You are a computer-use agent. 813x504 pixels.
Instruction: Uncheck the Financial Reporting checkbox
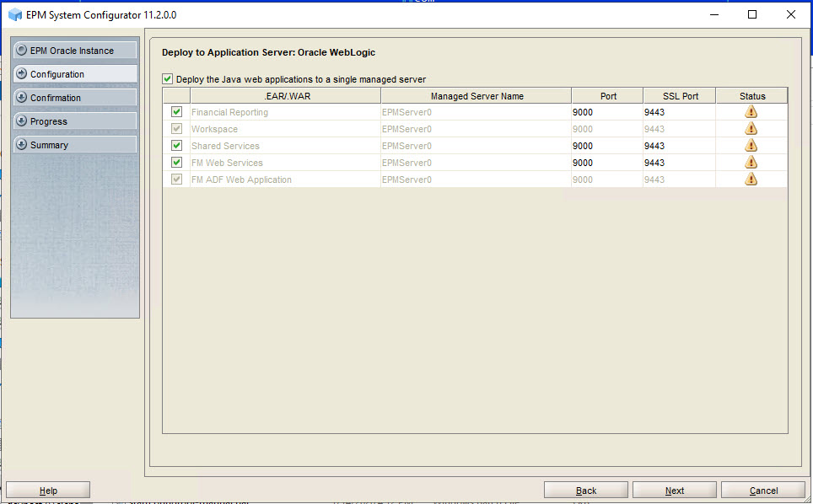(x=177, y=112)
